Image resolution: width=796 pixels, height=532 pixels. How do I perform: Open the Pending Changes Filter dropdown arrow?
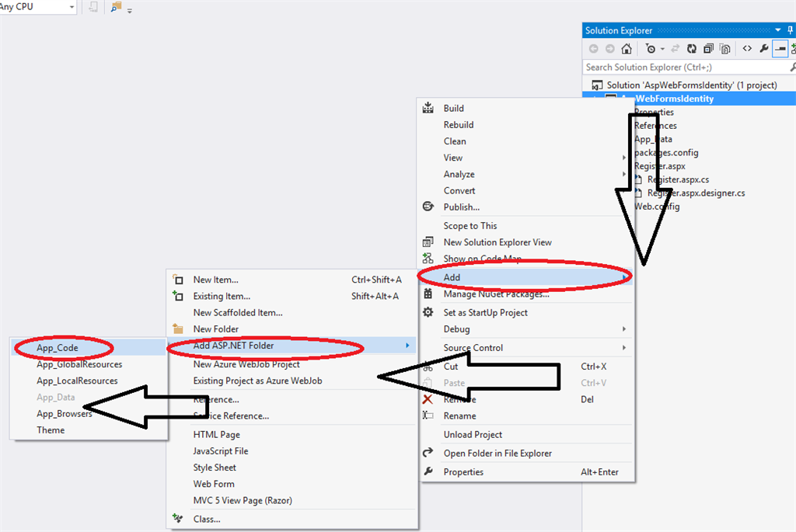coord(662,49)
